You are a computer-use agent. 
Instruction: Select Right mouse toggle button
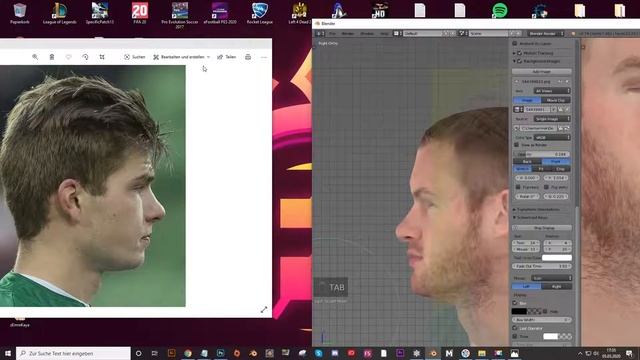coord(556,287)
